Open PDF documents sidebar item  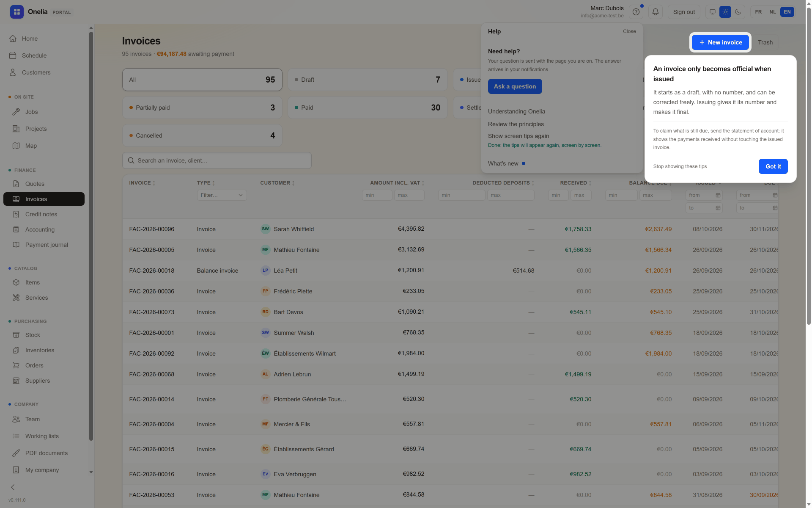coord(44,453)
